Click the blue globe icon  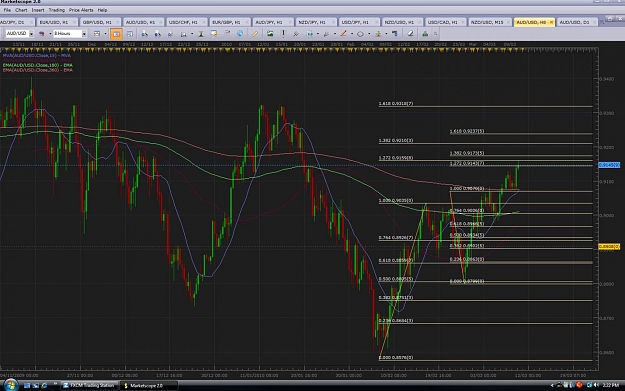[240, 33]
